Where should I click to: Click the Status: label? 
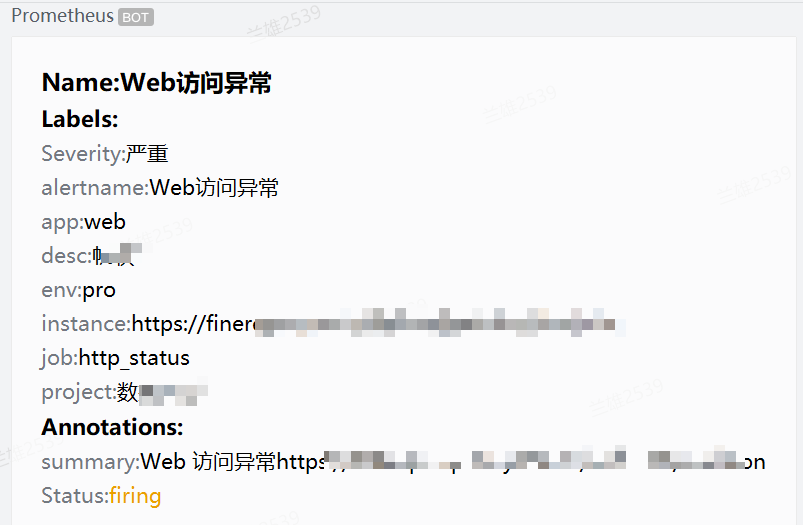coord(75,496)
